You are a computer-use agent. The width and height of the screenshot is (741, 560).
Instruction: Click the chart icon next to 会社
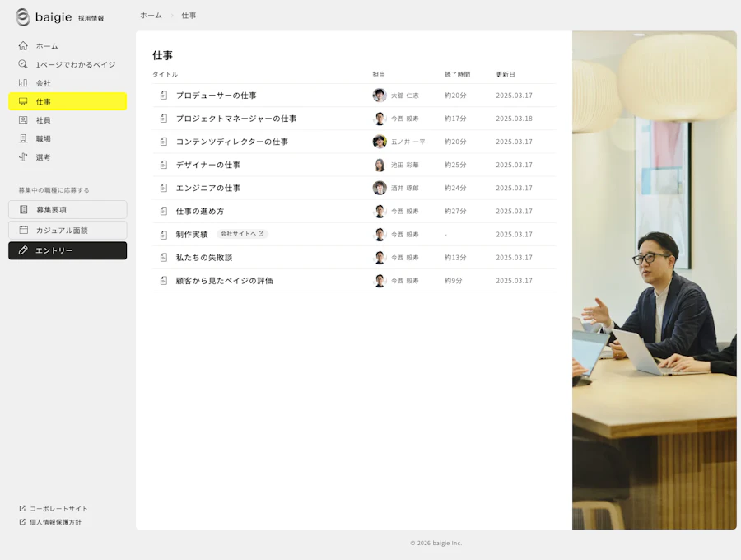(23, 82)
